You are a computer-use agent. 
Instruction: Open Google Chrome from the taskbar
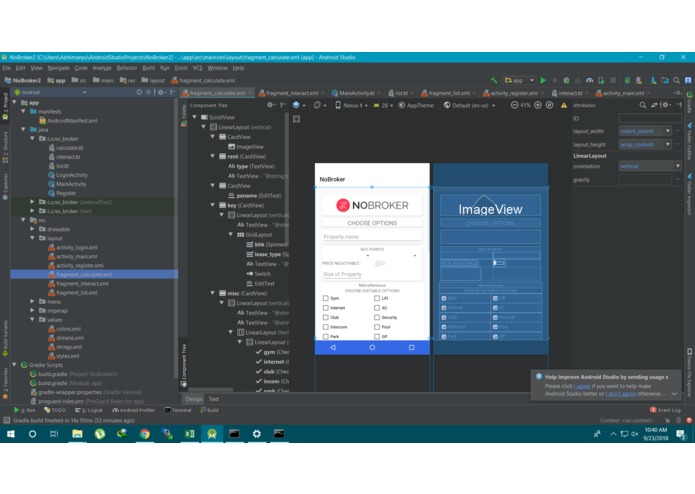144,434
